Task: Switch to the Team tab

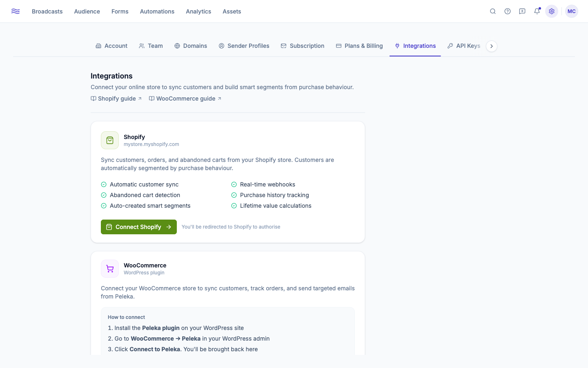Action: (x=151, y=46)
